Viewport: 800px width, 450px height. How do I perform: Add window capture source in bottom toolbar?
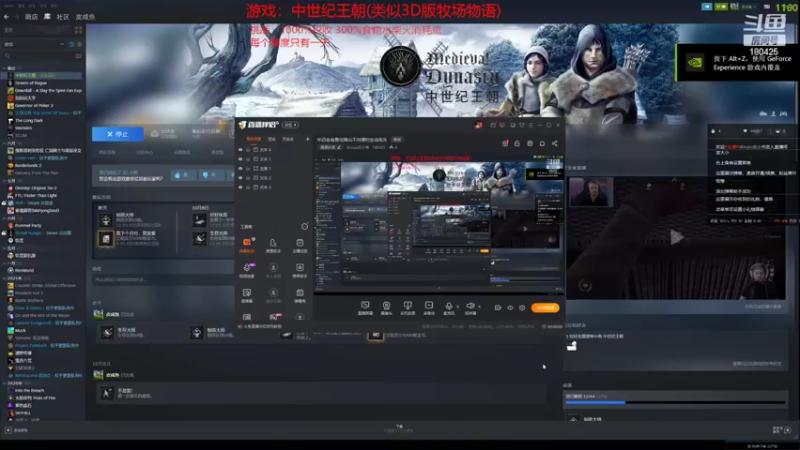pyautogui.click(x=407, y=307)
